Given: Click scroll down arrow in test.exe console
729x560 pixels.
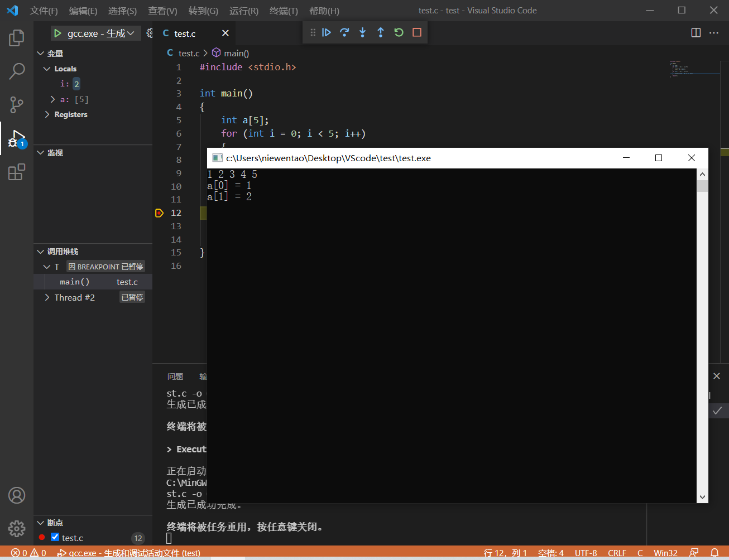Looking at the screenshot, I should coord(702,497).
